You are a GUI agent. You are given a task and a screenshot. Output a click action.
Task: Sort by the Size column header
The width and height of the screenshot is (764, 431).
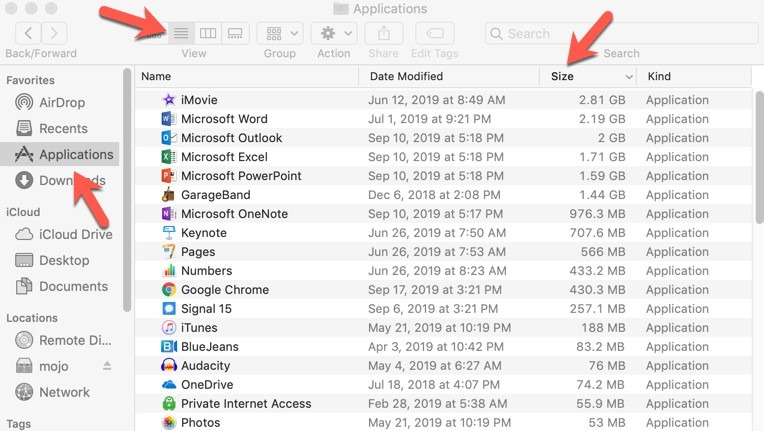562,76
